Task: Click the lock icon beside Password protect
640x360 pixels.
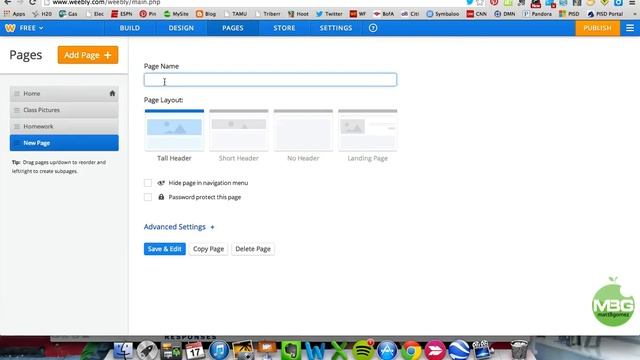Action: pyautogui.click(x=161, y=197)
